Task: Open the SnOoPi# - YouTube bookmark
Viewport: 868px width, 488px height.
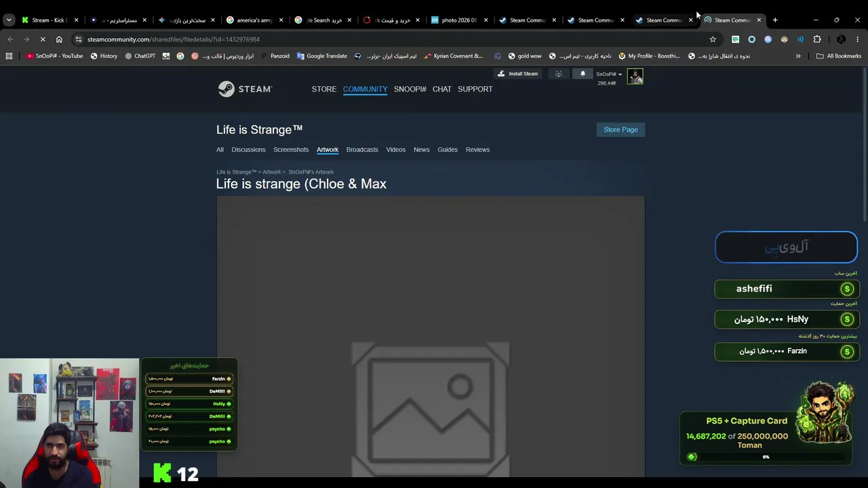Action: [54, 56]
